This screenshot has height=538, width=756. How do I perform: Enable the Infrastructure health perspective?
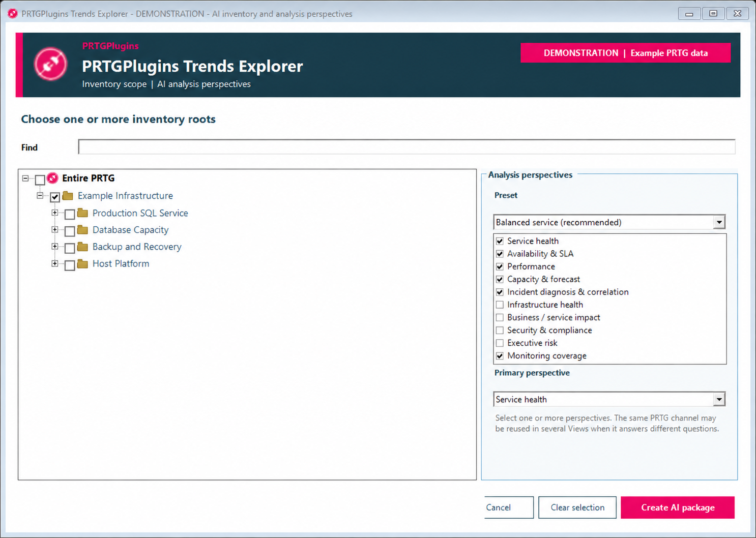tap(500, 305)
